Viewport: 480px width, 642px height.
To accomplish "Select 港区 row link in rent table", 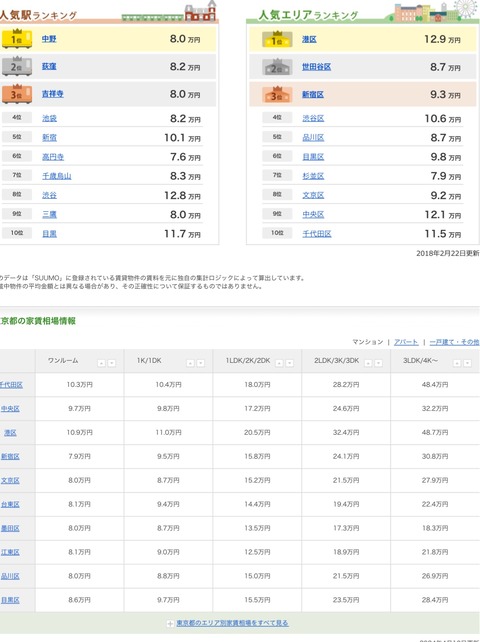I will point(10,433).
